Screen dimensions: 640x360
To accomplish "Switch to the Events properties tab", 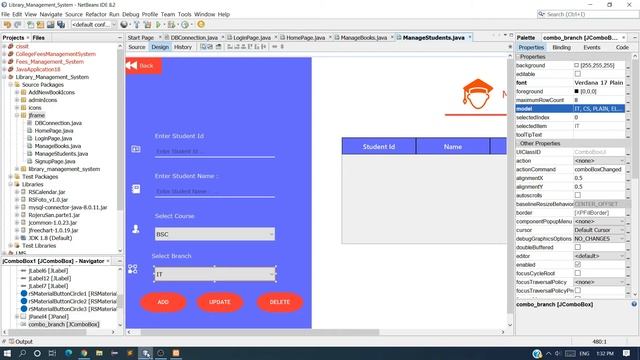I will click(x=591, y=47).
